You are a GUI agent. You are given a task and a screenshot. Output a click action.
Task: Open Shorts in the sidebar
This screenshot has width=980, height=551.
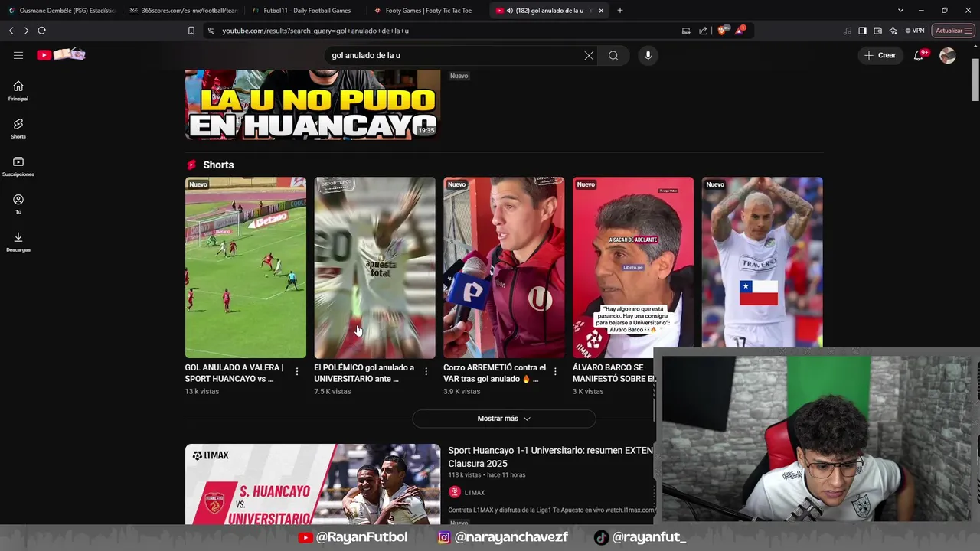click(18, 129)
